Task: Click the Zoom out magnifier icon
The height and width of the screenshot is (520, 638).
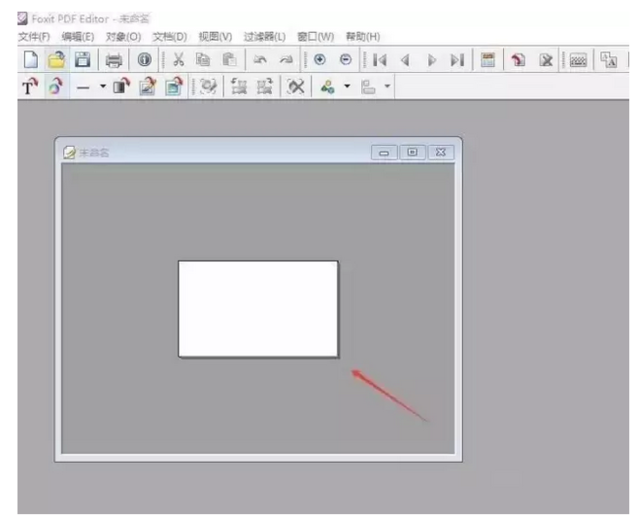Action: [346, 60]
